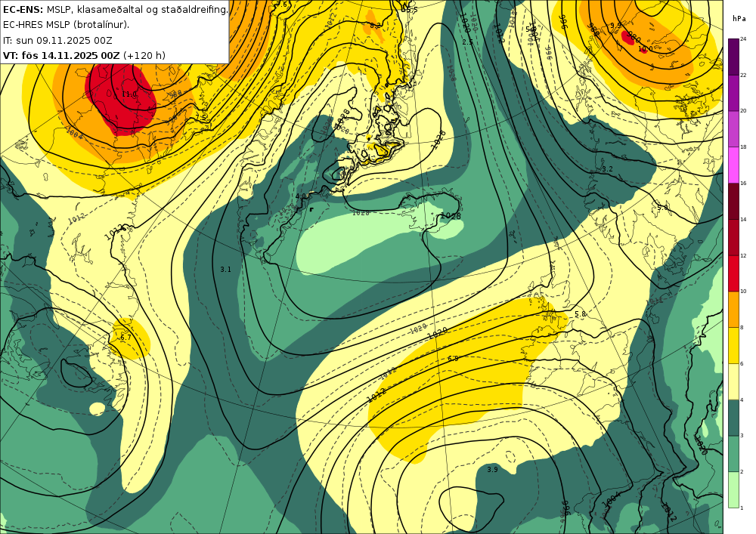This screenshot has height=534, width=756.
Task: Select the light green 1–2 hPa legend swatch
Action: [733, 489]
